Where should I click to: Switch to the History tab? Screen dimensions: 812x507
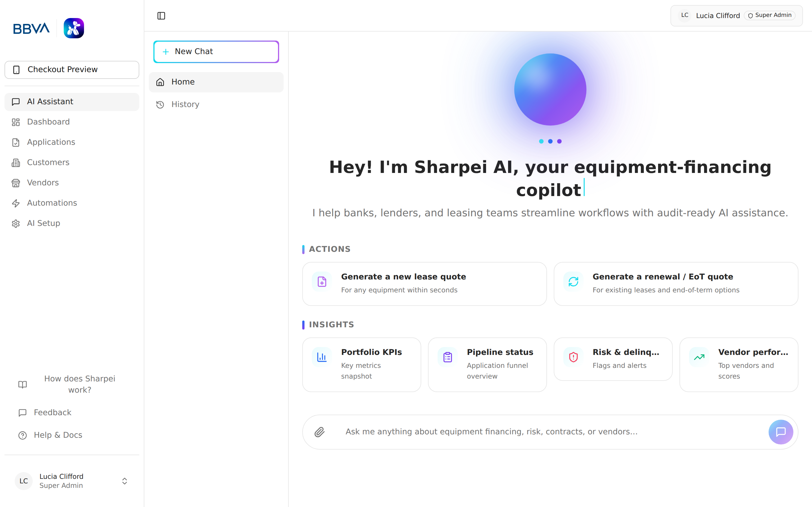pos(185,104)
